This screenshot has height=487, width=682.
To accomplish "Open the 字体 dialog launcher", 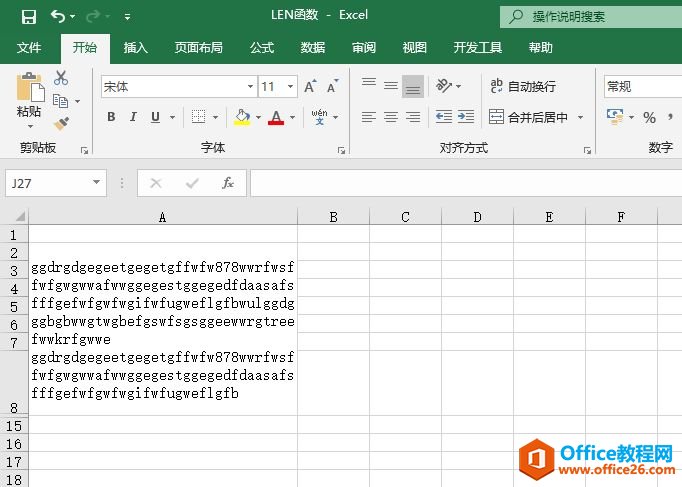I will (x=341, y=150).
